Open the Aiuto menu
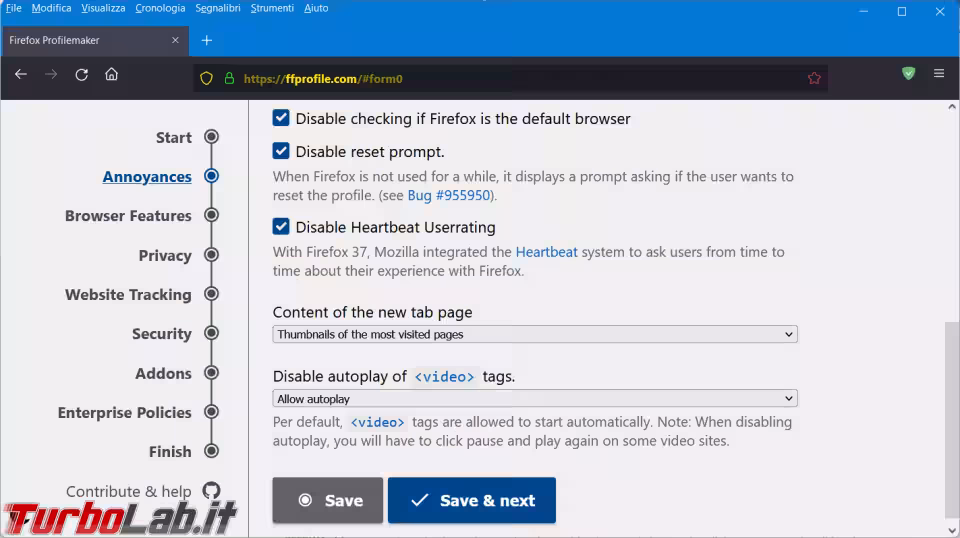 (316, 8)
